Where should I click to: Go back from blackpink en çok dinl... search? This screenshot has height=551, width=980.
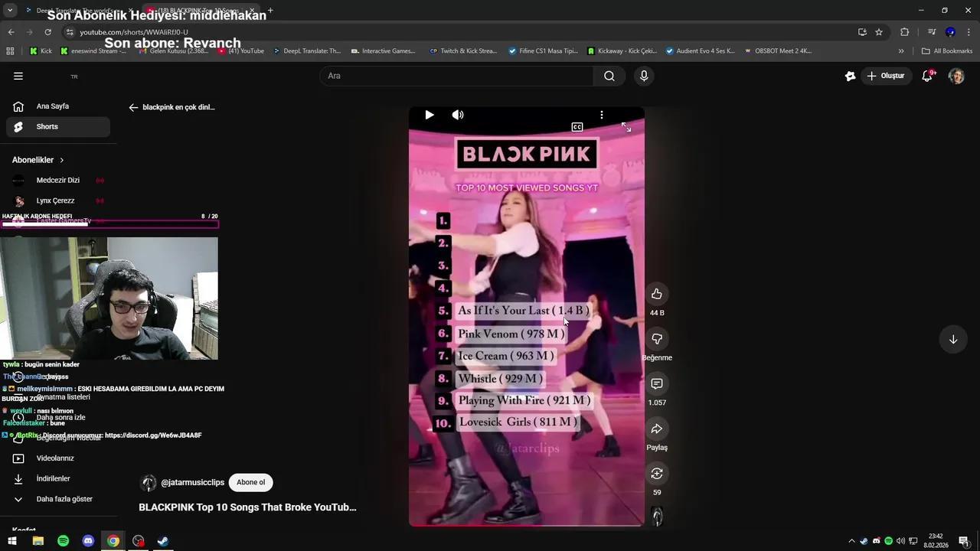pos(133,107)
